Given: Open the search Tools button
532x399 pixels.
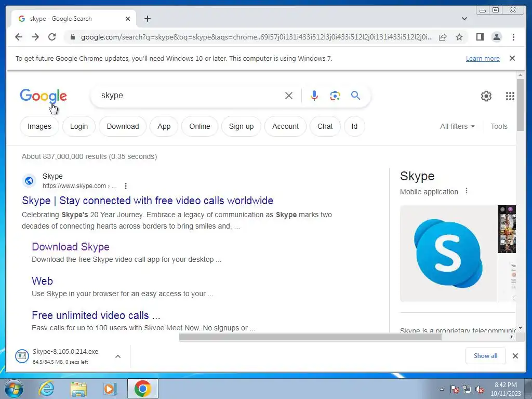Looking at the screenshot, I should [x=499, y=126].
